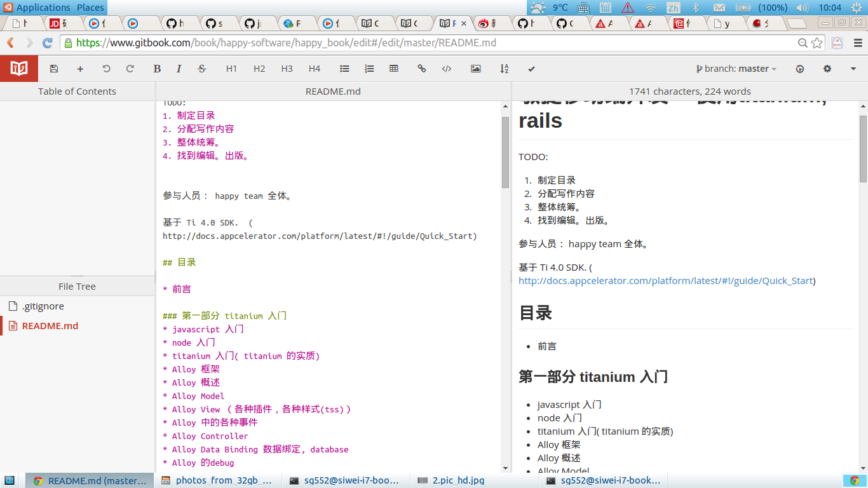Apply H2 heading style

259,69
